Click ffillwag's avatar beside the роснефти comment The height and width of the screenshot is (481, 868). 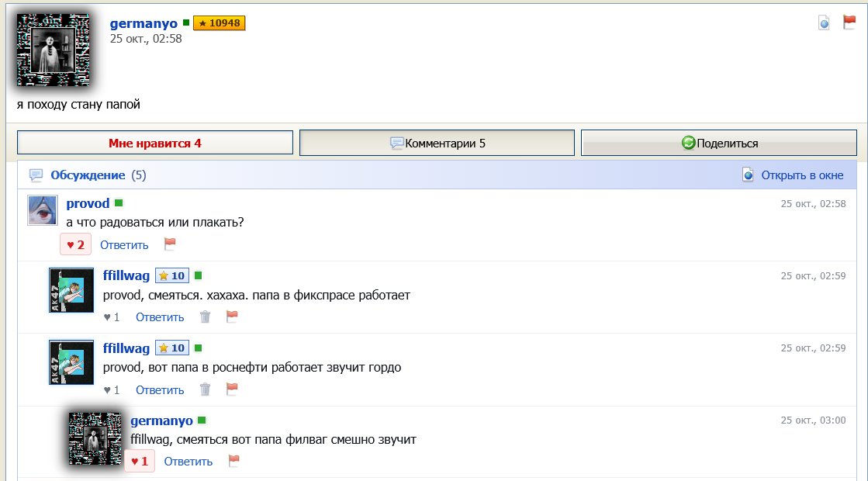click(x=71, y=362)
